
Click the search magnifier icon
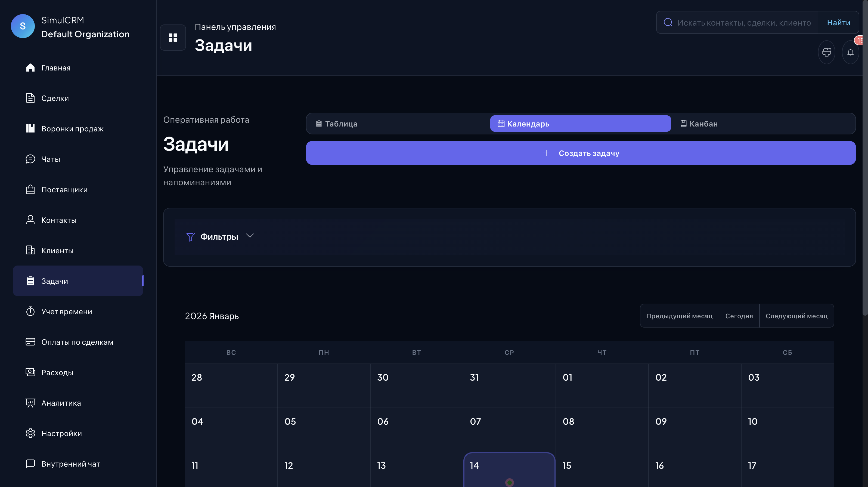[668, 23]
